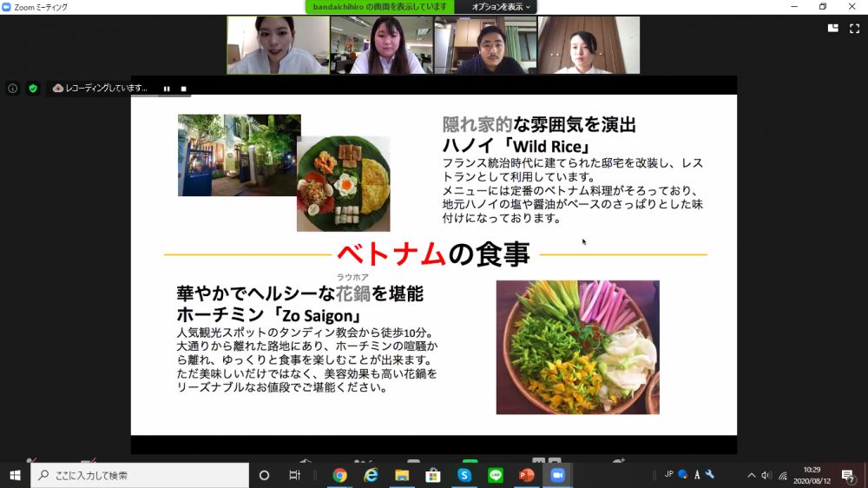Click the Wild Rice restaurant exterior photo
The width and height of the screenshot is (868, 488).
(240, 155)
